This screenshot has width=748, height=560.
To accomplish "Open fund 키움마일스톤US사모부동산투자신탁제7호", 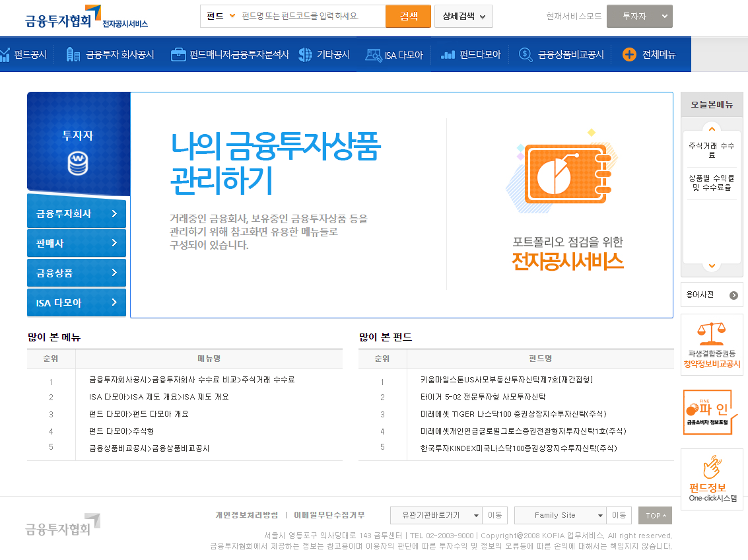I will (506, 380).
